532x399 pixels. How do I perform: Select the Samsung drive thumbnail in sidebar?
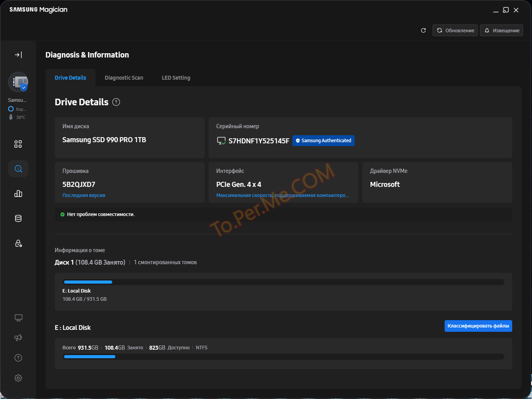point(18,82)
